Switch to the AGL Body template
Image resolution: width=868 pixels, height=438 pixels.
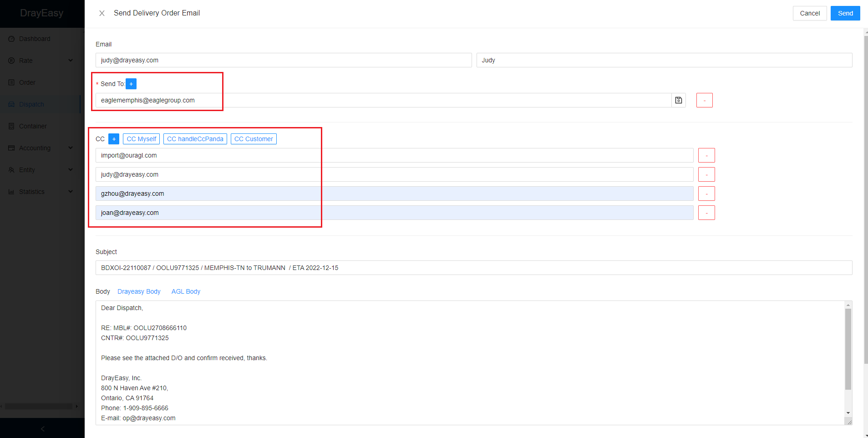point(186,291)
